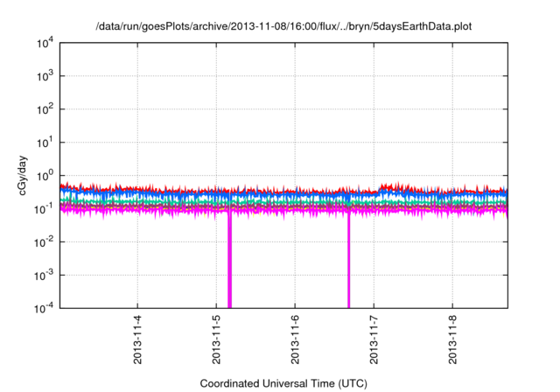
Task: Click the 10^1 y-axis tick label
Action: point(45,143)
